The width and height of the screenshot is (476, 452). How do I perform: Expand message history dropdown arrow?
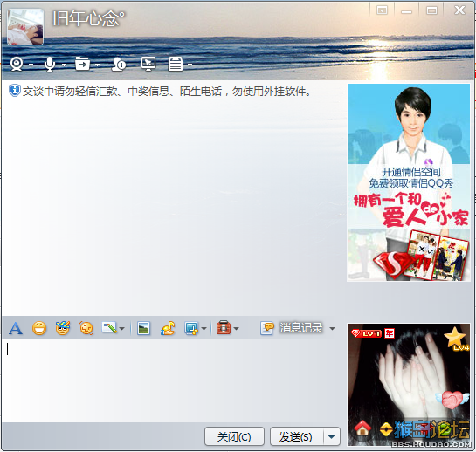click(333, 329)
